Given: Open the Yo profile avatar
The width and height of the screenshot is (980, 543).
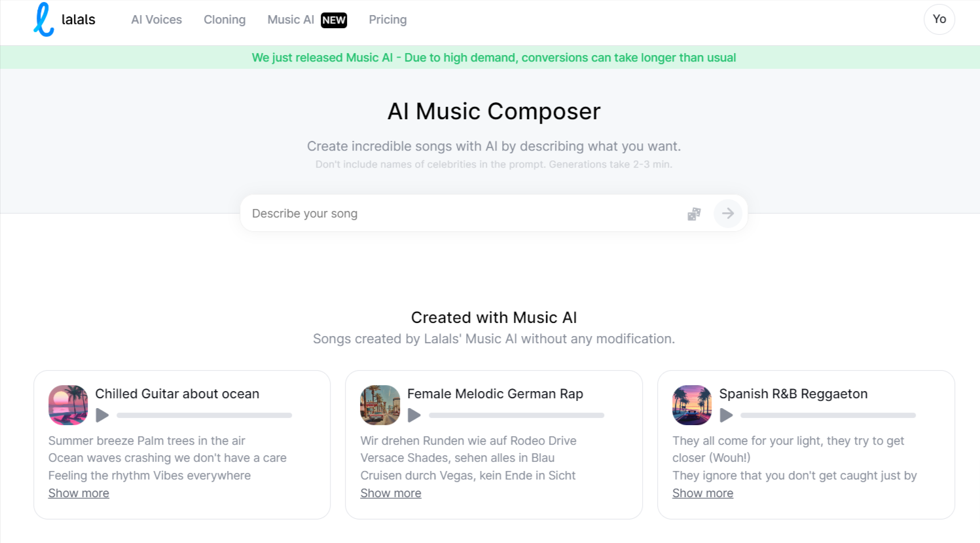Looking at the screenshot, I should pyautogui.click(x=939, y=19).
